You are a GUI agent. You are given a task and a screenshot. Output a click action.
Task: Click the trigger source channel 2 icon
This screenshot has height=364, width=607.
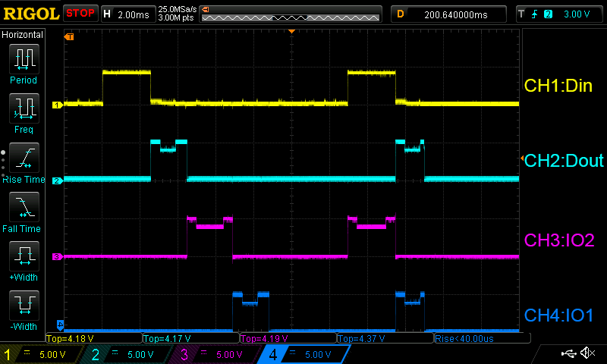click(548, 14)
